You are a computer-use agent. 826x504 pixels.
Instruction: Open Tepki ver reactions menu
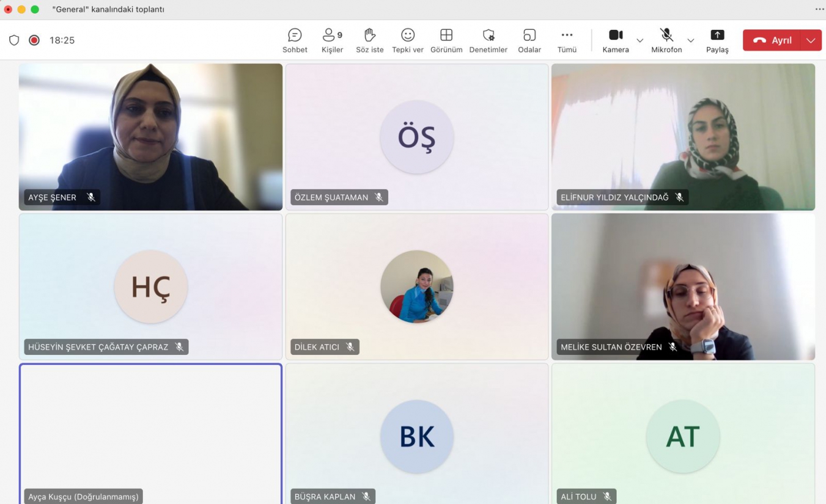(x=408, y=40)
